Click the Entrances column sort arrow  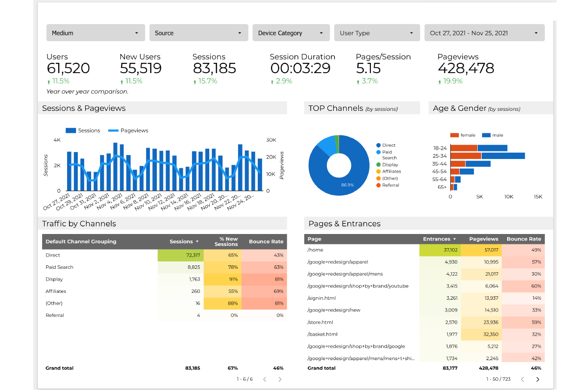(454, 239)
